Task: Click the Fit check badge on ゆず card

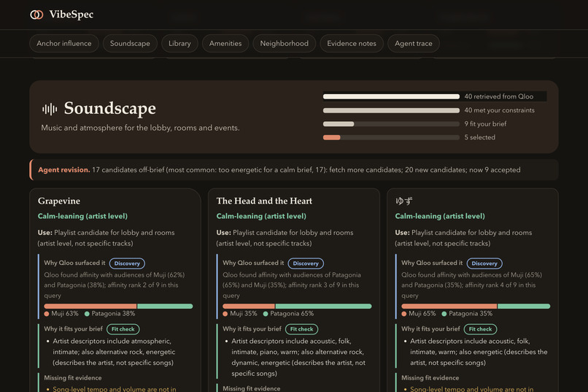Action: pos(480,329)
